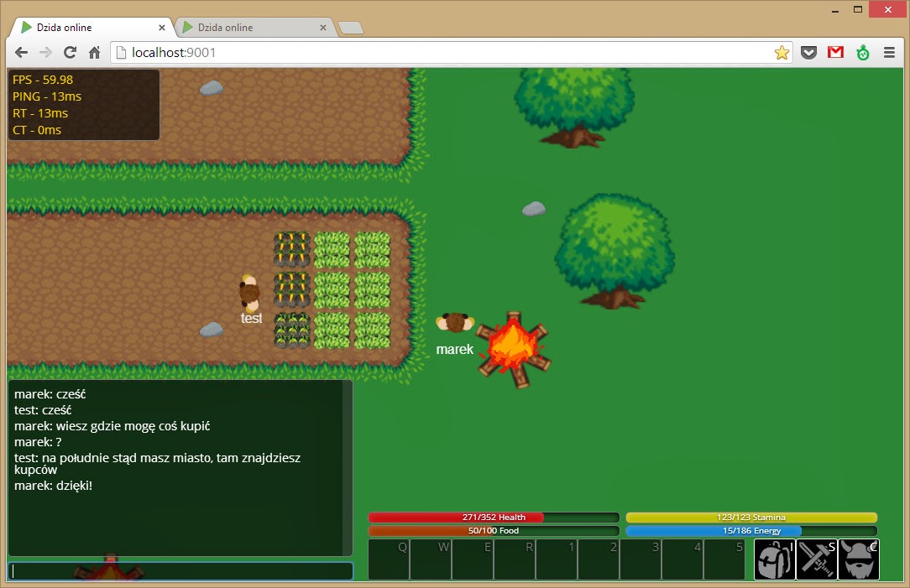Image resolution: width=910 pixels, height=588 pixels.
Task: Close the first Dzida online tab
Action: pyautogui.click(x=162, y=28)
